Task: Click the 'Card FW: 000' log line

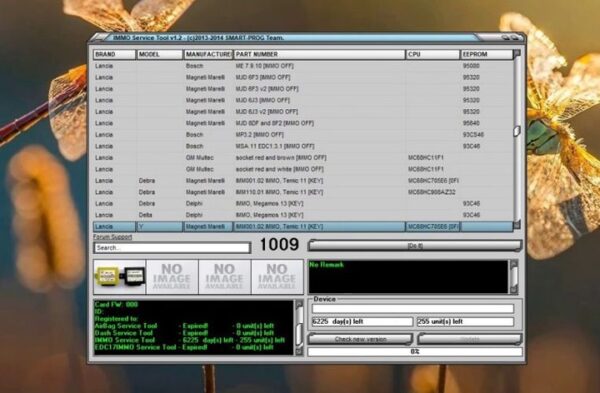Action: (x=116, y=305)
